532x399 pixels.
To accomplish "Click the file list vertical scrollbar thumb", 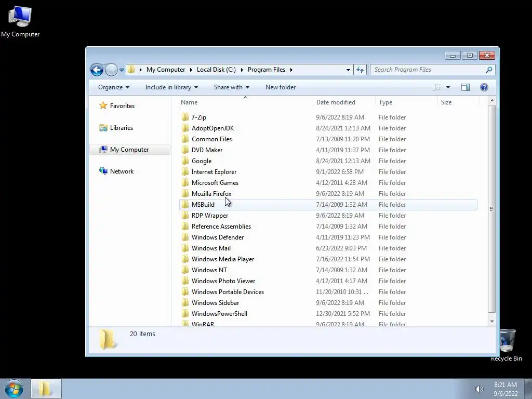I will click(x=491, y=209).
